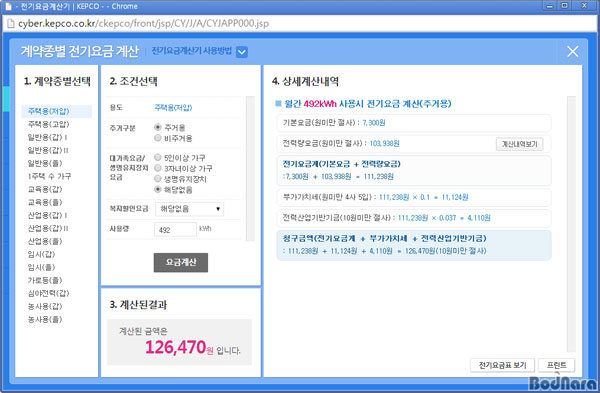Choose 교육용(갑) in the contract list

45,189
